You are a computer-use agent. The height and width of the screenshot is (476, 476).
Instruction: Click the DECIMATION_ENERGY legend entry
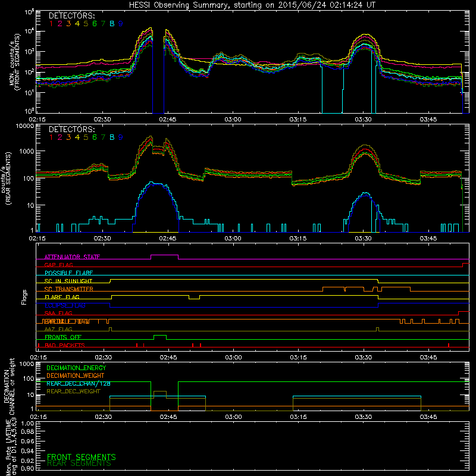tap(76, 368)
